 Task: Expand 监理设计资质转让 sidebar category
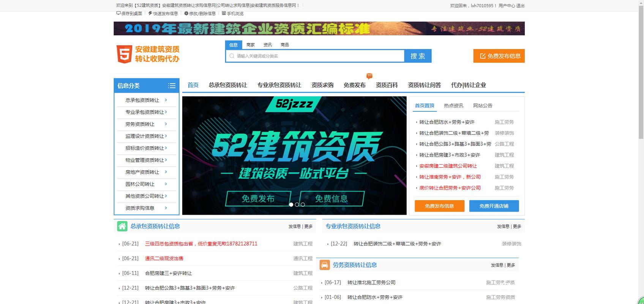[147, 136]
